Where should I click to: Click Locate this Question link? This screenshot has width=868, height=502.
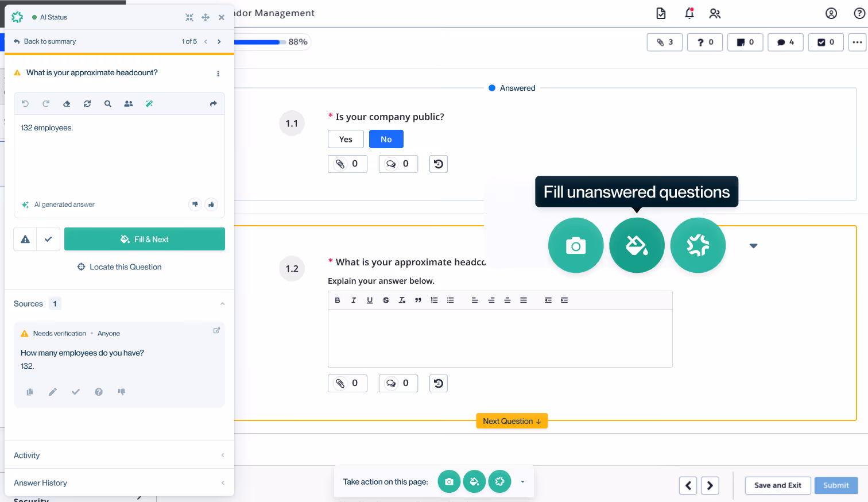(119, 267)
